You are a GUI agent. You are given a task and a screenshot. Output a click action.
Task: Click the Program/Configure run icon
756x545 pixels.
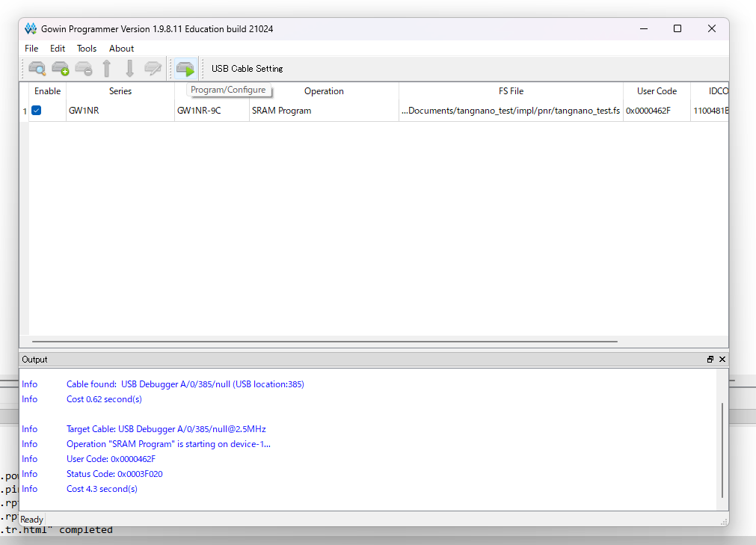click(185, 69)
